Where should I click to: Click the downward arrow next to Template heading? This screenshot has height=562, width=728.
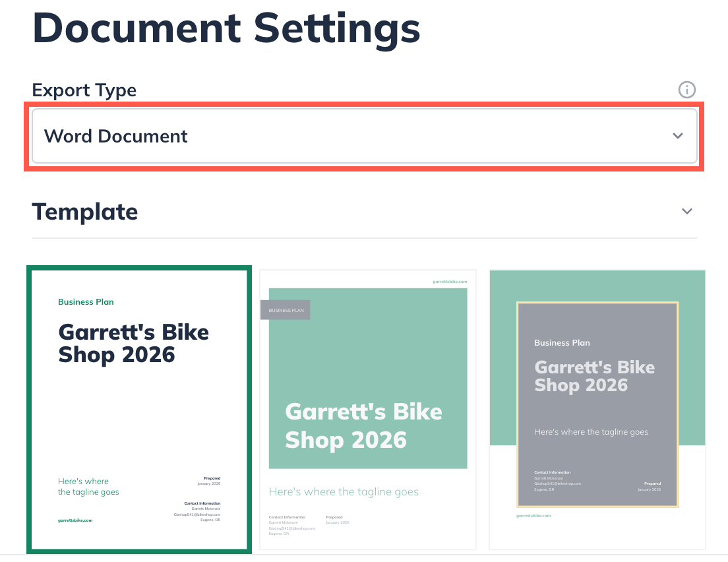(687, 211)
